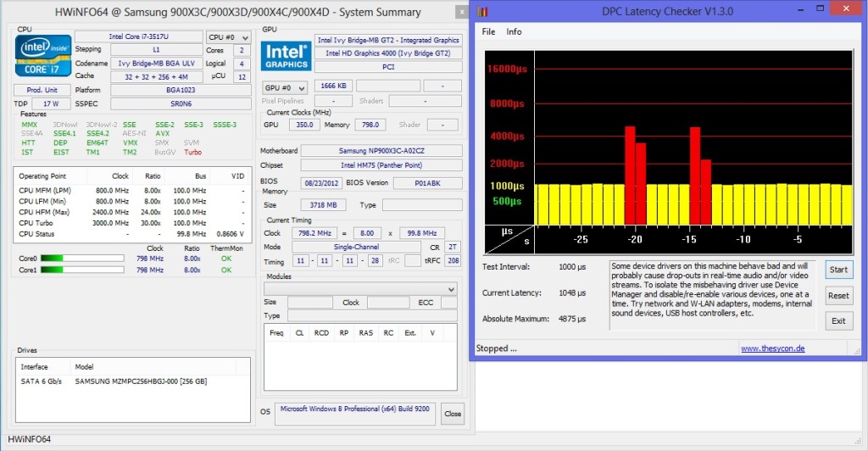The width and height of the screenshot is (868, 451).
Task: Close the HWiNFO64 System Summary window
Action: 462,12
